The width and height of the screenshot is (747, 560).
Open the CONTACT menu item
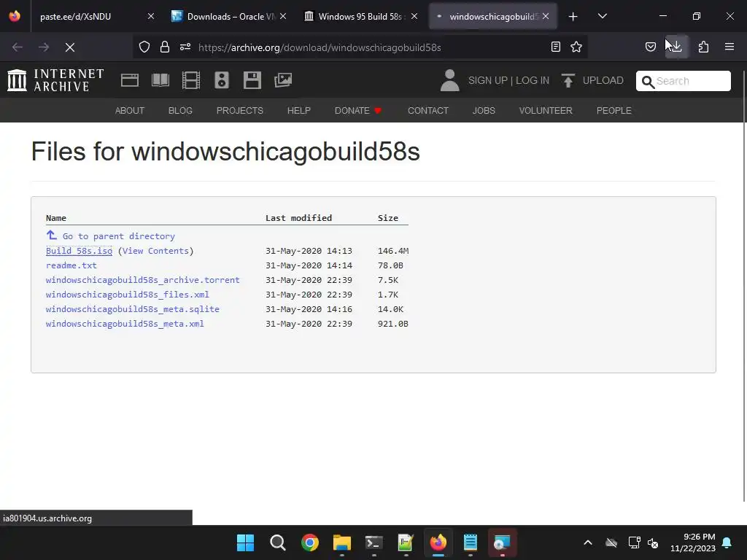tap(427, 111)
